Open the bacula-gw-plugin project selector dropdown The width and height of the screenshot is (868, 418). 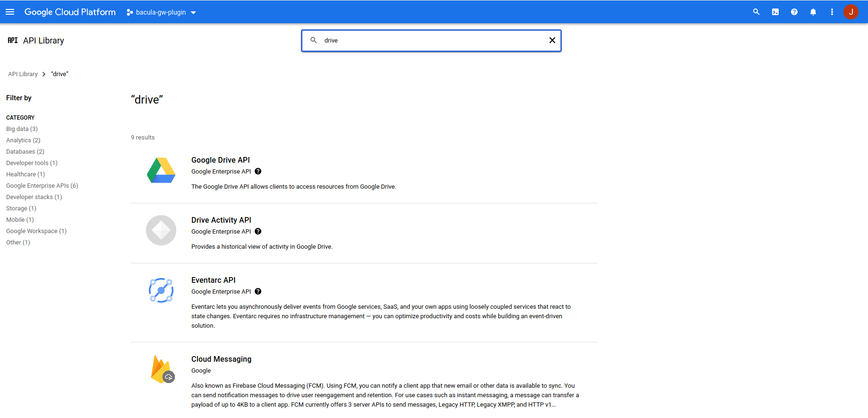161,12
